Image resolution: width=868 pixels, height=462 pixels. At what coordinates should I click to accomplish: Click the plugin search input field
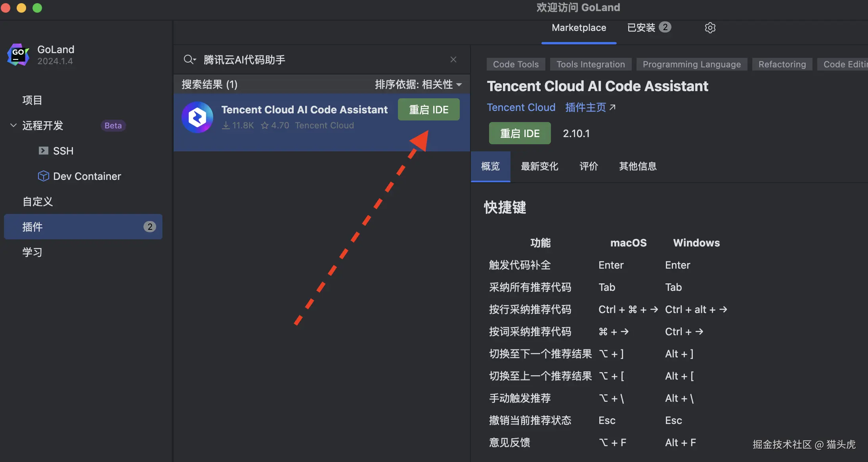317,59
